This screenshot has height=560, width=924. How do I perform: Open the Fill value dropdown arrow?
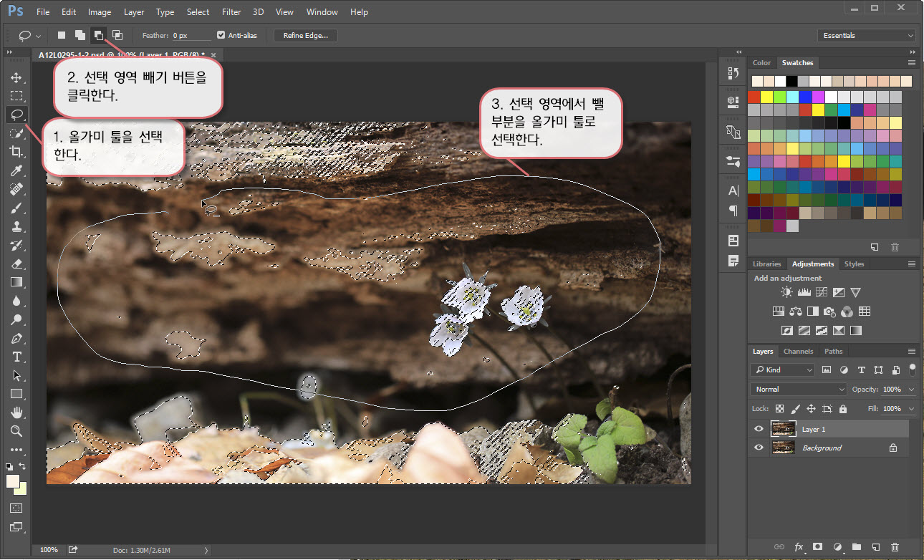point(910,408)
